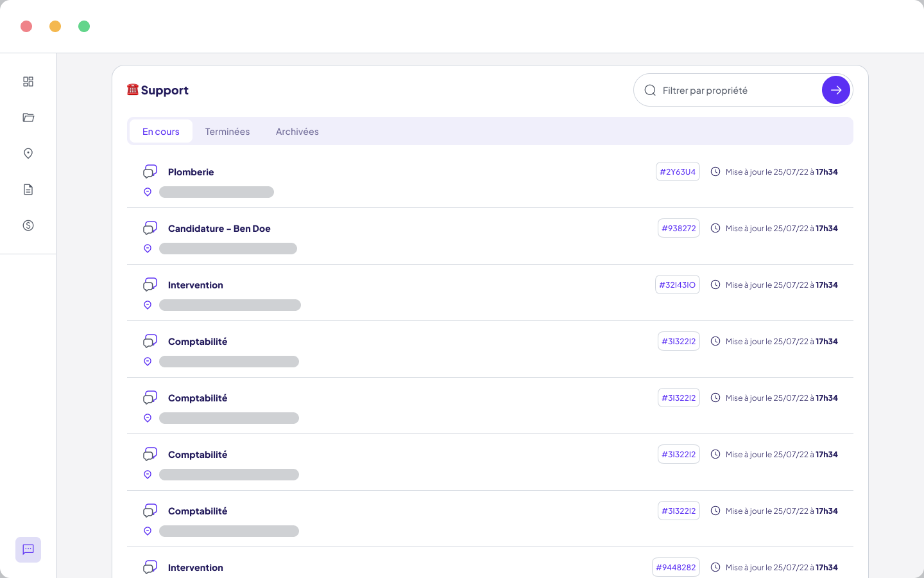The image size is (924, 578).
Task: Click ticket ID badge #2Y63U4
Action: coord(678,171)
